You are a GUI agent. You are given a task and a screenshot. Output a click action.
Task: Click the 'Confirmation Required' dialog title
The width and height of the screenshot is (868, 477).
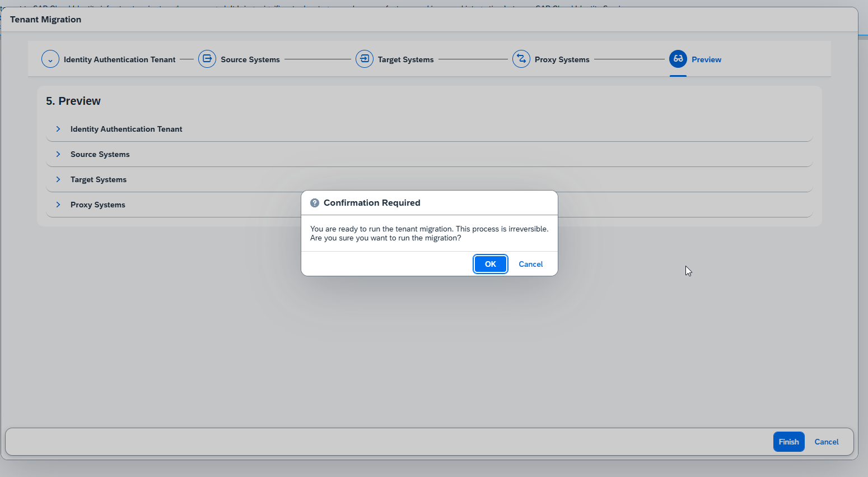pyautogui.click(x=372, y=203)
